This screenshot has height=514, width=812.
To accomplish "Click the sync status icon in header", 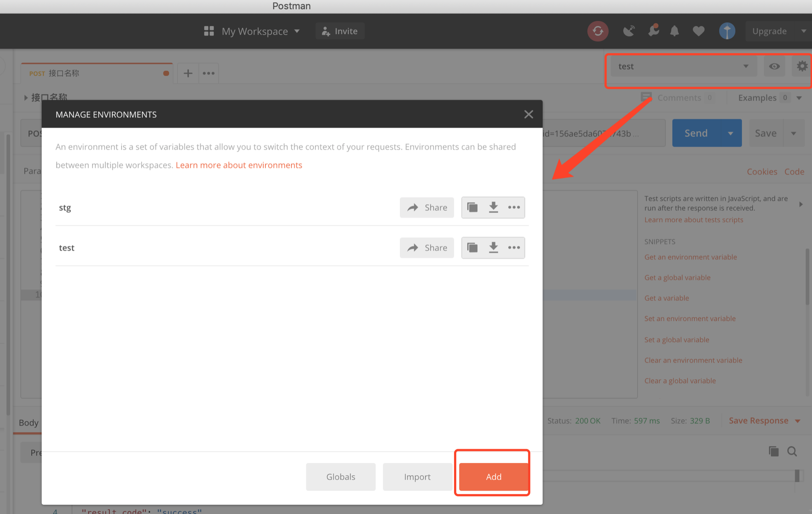I will (598, 31).
